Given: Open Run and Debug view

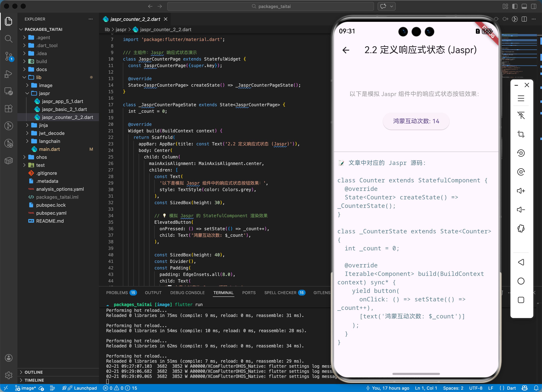Looking at the screenshot, I should (9, 74).
